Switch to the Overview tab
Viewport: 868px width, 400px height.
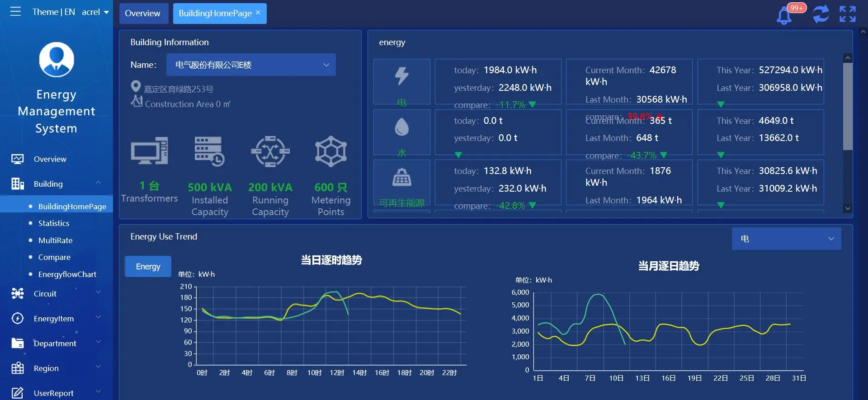(x=144, y=14)
